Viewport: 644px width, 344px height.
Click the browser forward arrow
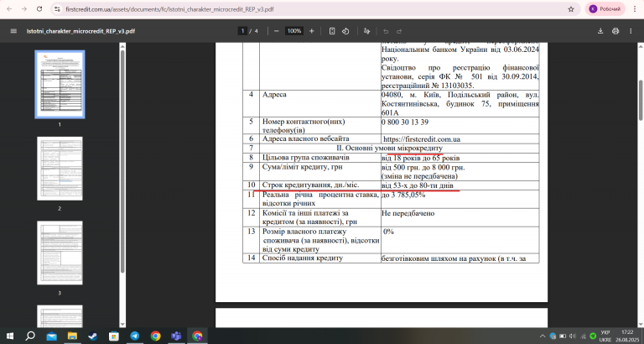click(24, 9)
